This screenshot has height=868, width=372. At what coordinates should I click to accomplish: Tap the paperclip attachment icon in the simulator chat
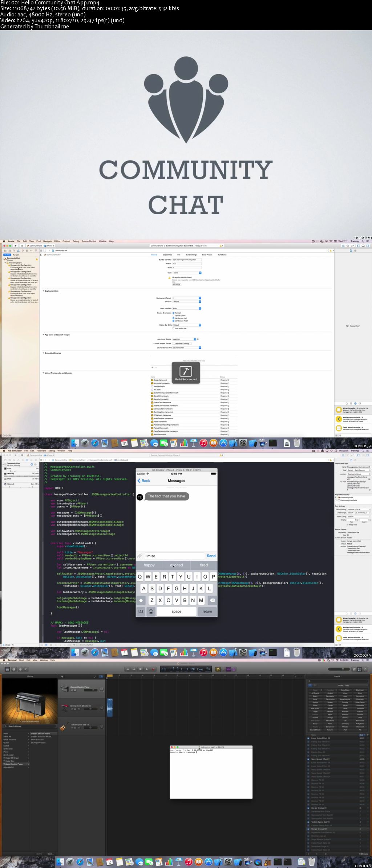point(140,556)
